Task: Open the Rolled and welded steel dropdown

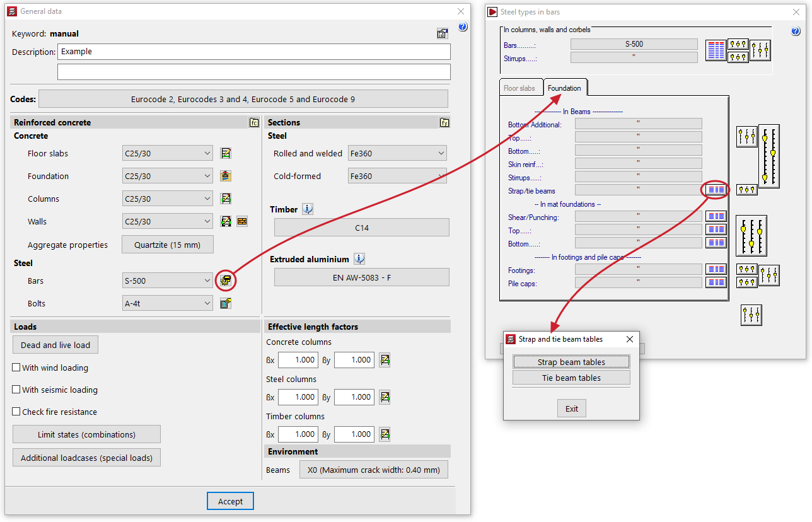Action: click(x=397, y=153)
